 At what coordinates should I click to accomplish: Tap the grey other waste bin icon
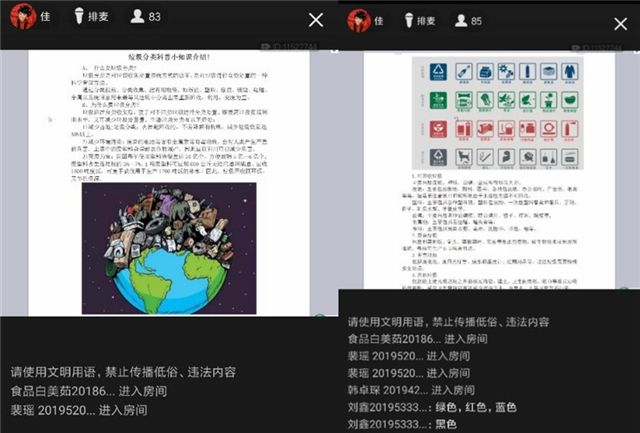click(x=438, y=157)
